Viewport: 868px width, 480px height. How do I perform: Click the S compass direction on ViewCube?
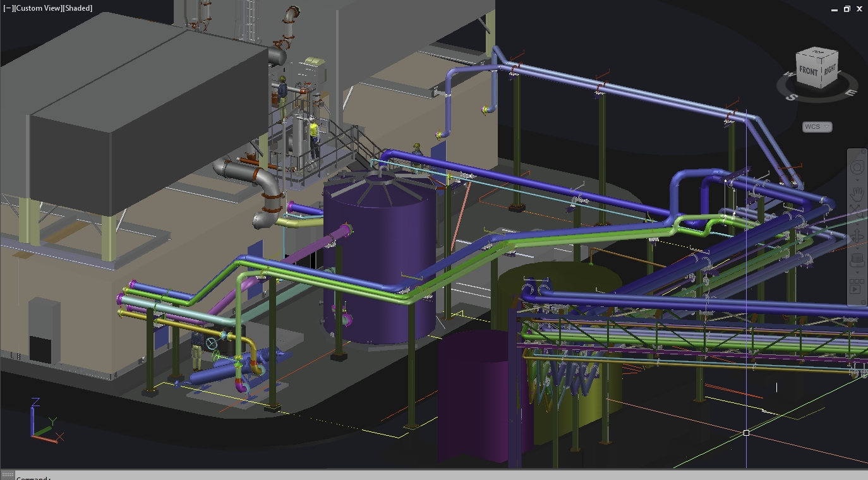point(792,97)
